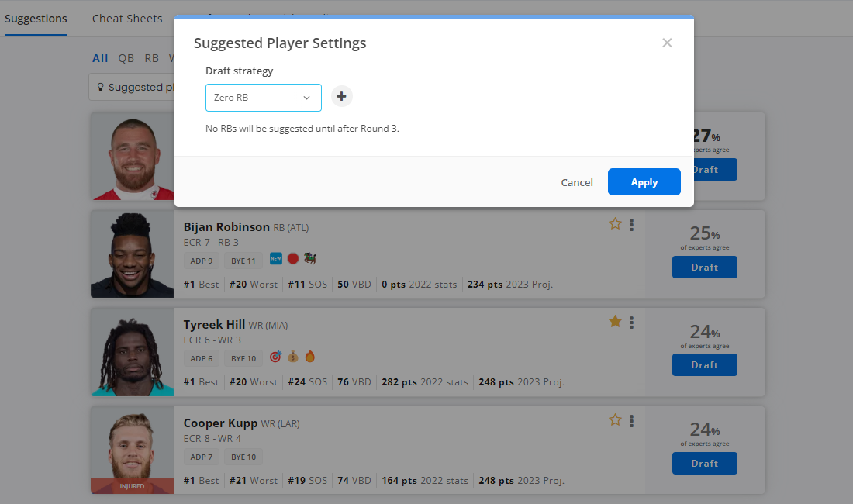Open the three-dot options for Tyreek Hill

(x=631, y=322)
